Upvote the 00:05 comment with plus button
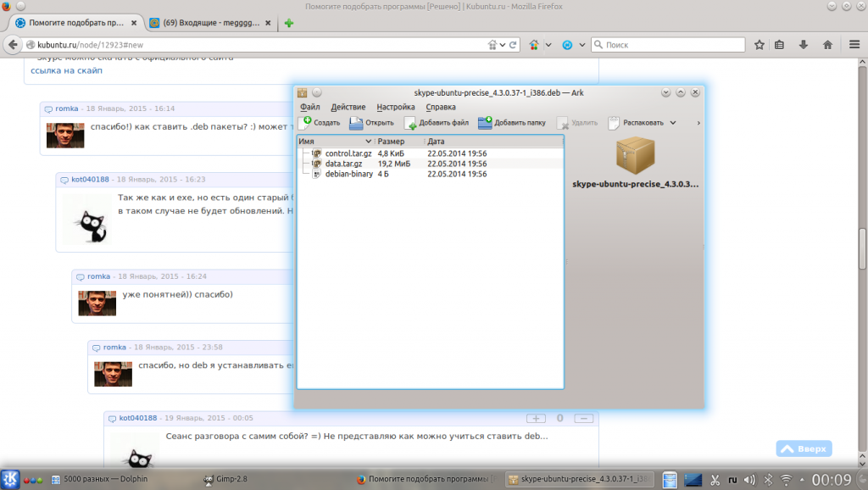Image resolution: width=868 pixels, height=490 pixels. click(536, 419)
